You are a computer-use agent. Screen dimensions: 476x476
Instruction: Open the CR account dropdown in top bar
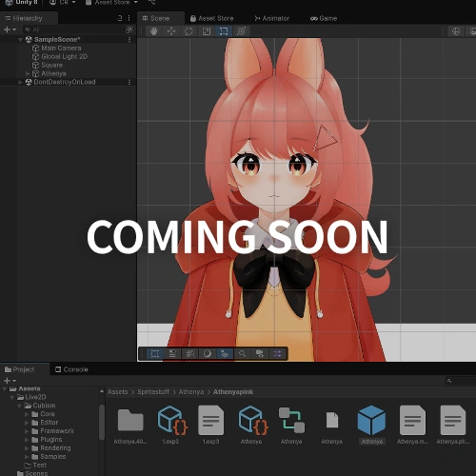pyautogui.click(x=63, y=3)
